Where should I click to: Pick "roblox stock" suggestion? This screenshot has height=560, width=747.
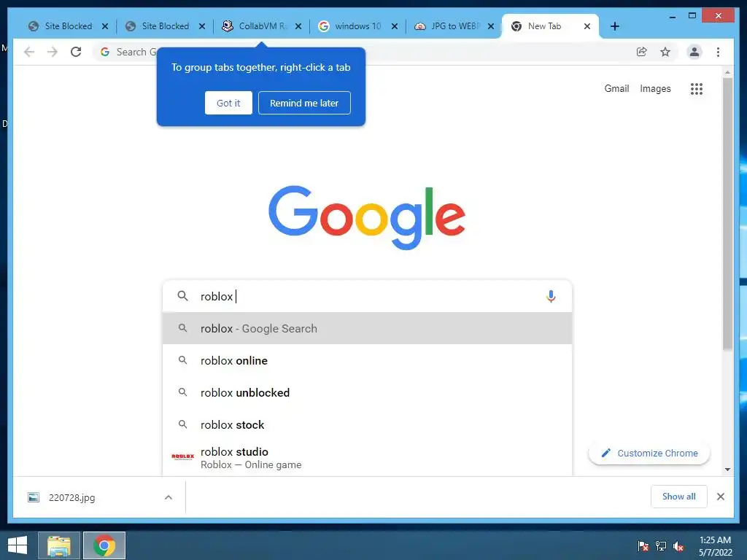tap(368, 424)
